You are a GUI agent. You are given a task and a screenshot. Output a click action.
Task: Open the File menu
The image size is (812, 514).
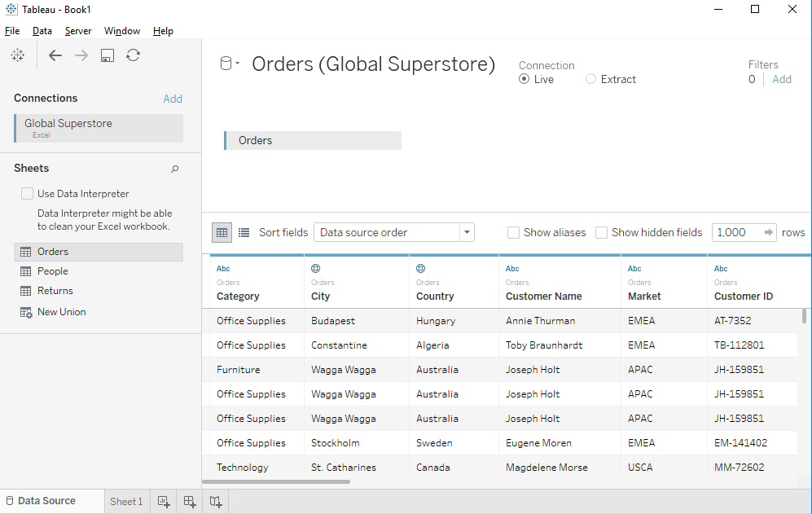(x=12, y=31)
